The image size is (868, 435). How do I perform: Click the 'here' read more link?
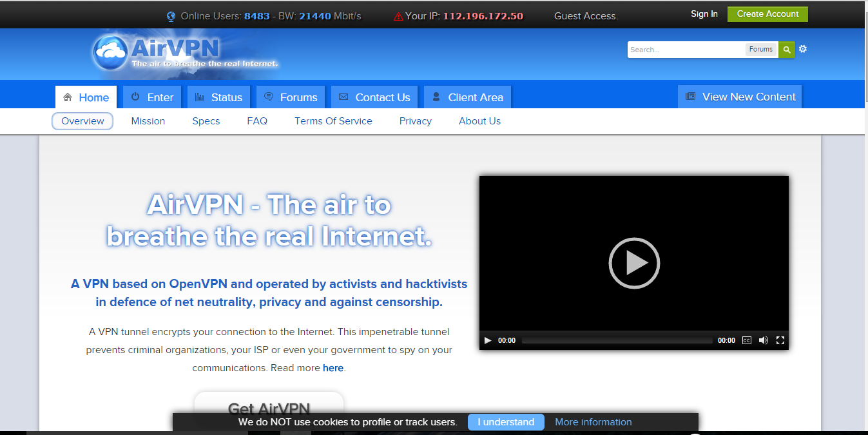(333, 368)
